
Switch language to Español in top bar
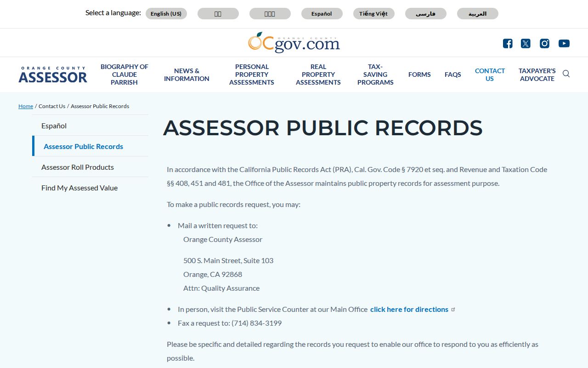coord(322,14)
